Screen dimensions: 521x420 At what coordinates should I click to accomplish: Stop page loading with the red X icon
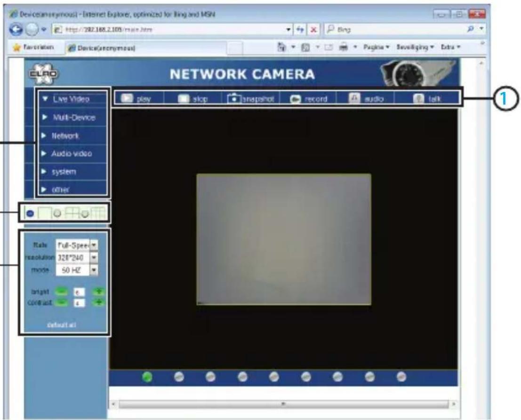click(x=313, y=30)
